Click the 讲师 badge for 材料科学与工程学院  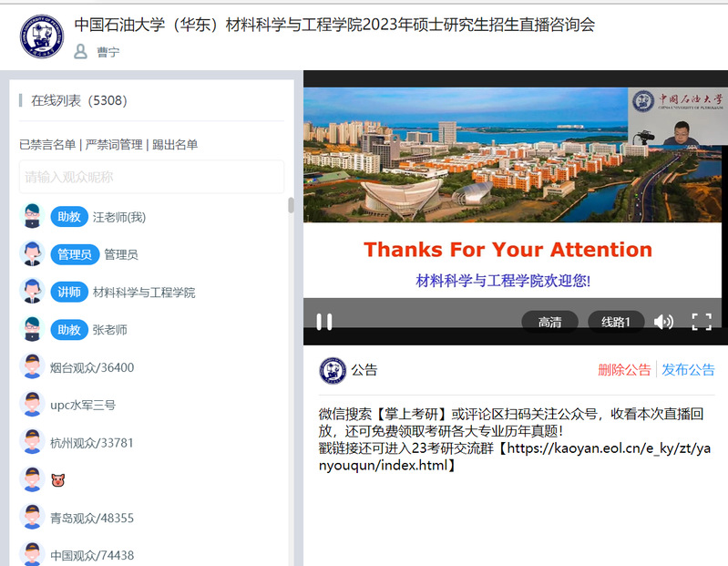click(x=69, y=292)
